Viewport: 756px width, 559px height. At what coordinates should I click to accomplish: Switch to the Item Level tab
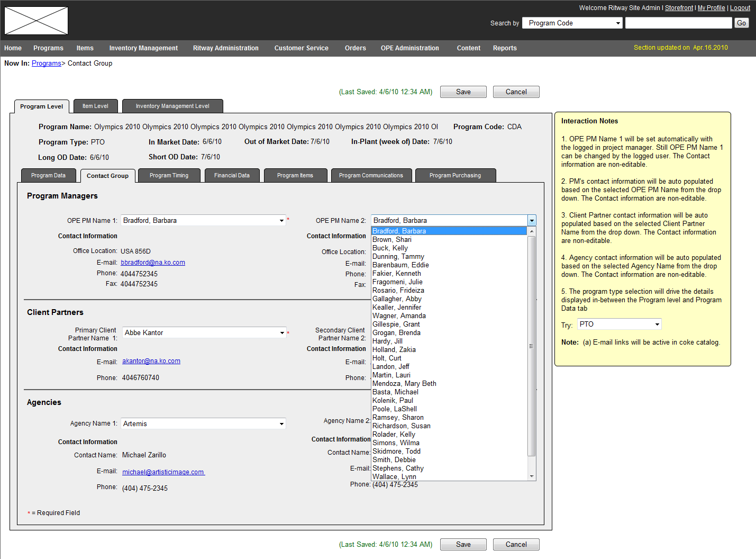point(95,106)
